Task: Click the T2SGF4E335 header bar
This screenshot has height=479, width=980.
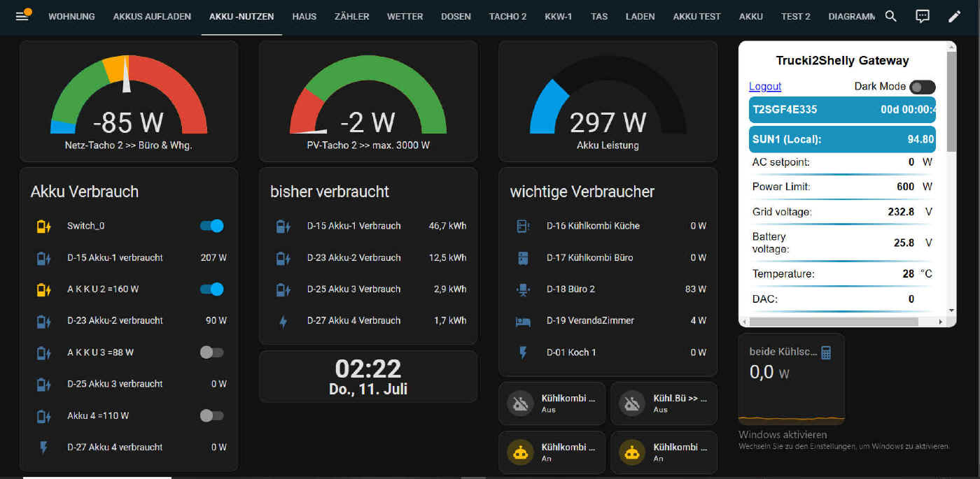Action: pos(842,110)
